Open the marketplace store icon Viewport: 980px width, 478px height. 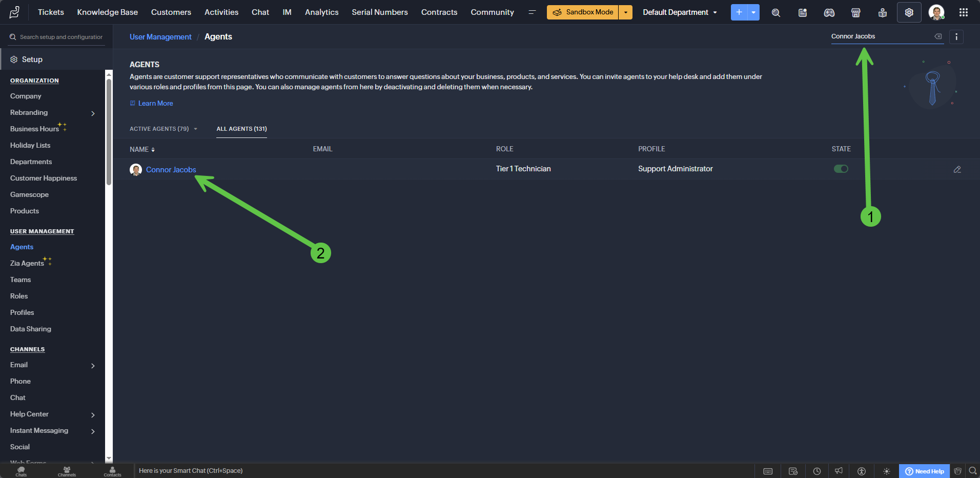(855, 12)
